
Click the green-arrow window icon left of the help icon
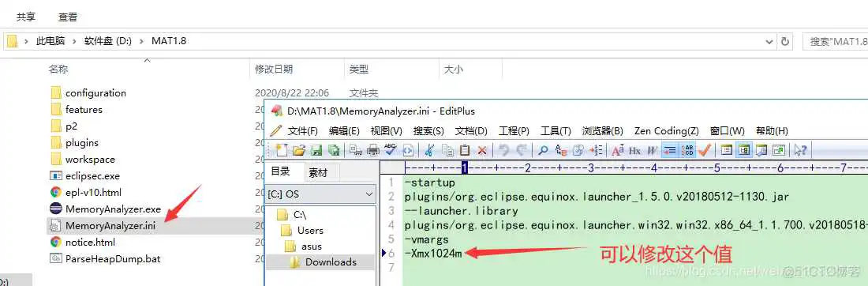click(778, 149)
